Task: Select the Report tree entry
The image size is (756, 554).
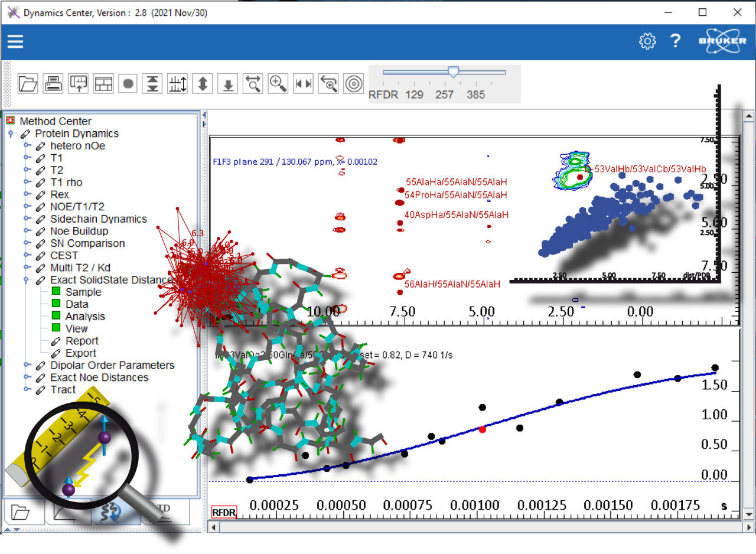Action: tap(82, 341)
